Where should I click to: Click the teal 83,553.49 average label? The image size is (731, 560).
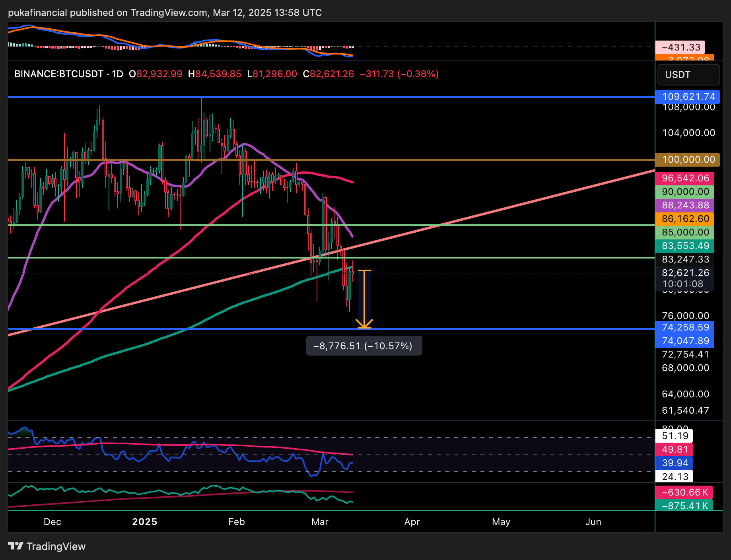[x=685, y=246]
